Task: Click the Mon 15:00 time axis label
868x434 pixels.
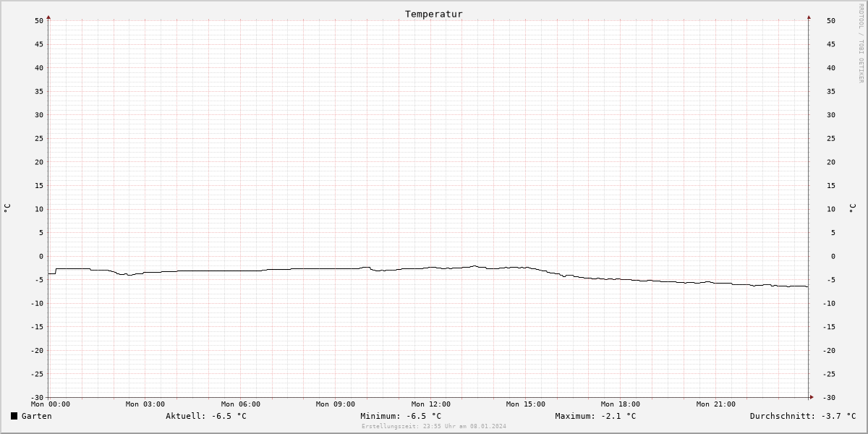Action: pos(526,404)
